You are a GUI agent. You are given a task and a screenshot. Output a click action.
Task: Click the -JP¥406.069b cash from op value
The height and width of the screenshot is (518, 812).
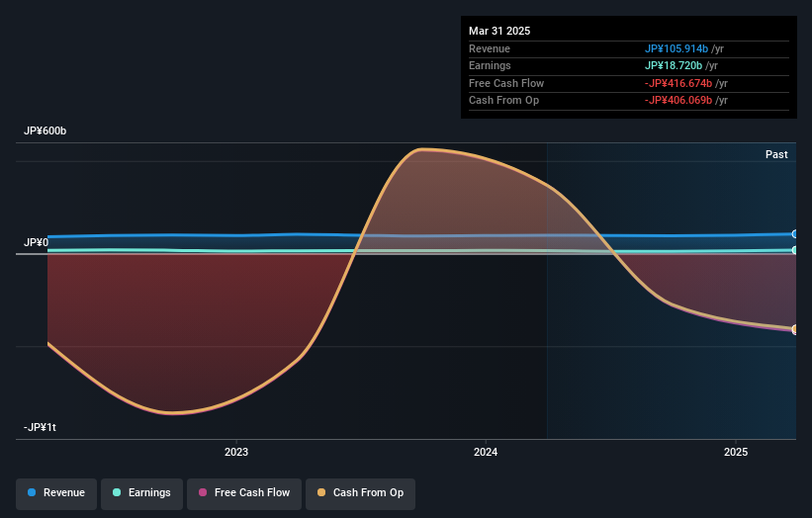click(x=678, y=101)
